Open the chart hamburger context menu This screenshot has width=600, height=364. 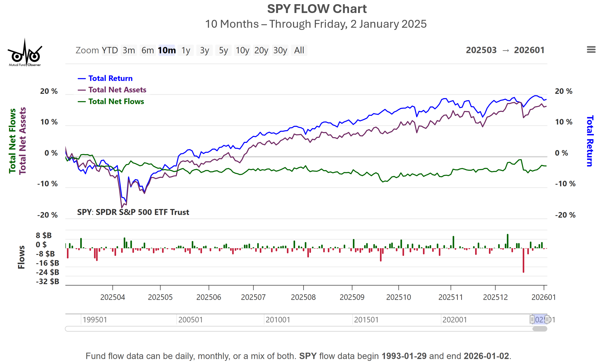[591, 50]
